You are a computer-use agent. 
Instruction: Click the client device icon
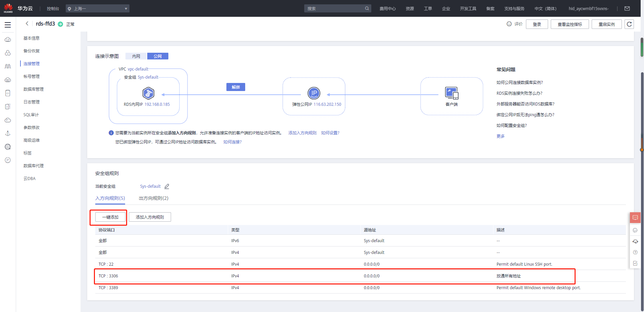pyautogui.click(x=451, y=93)
